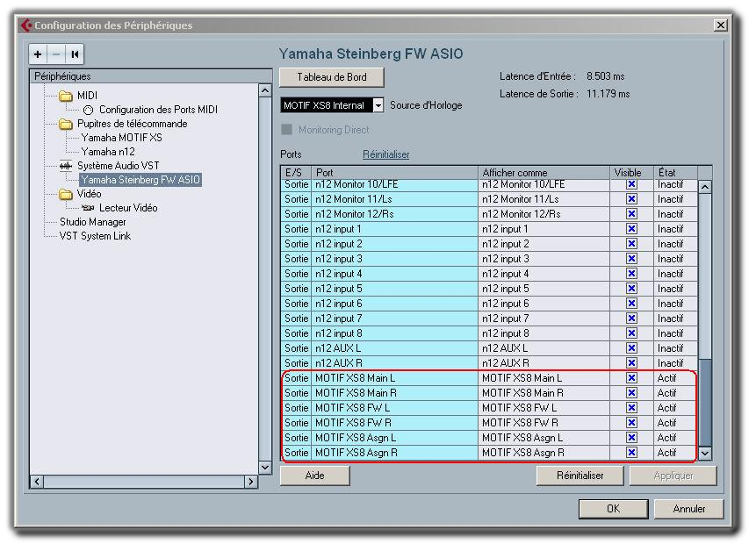
Task: Select the Configuration des Ports MIDI icon
Action: tap(88, 110)
